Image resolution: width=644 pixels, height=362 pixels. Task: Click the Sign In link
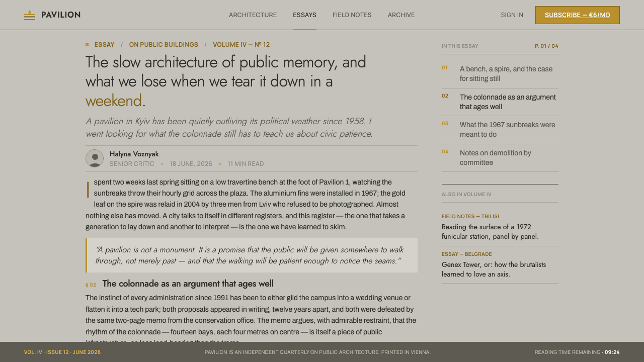pos(512,15)
